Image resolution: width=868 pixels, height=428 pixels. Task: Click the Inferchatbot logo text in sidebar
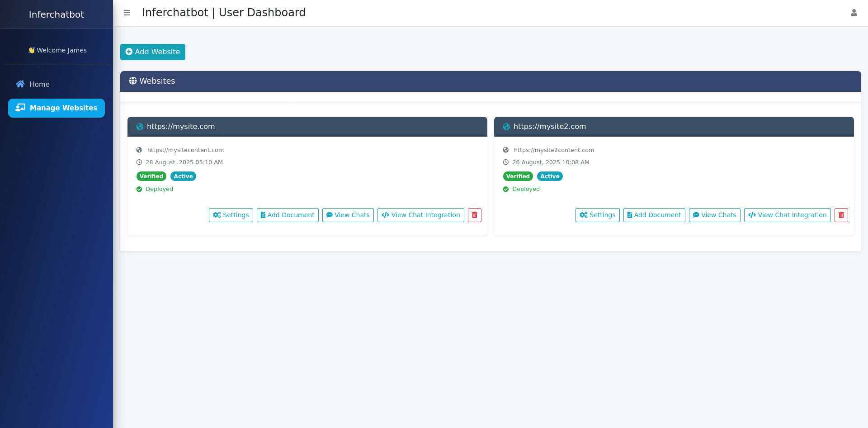coord(56,14)
